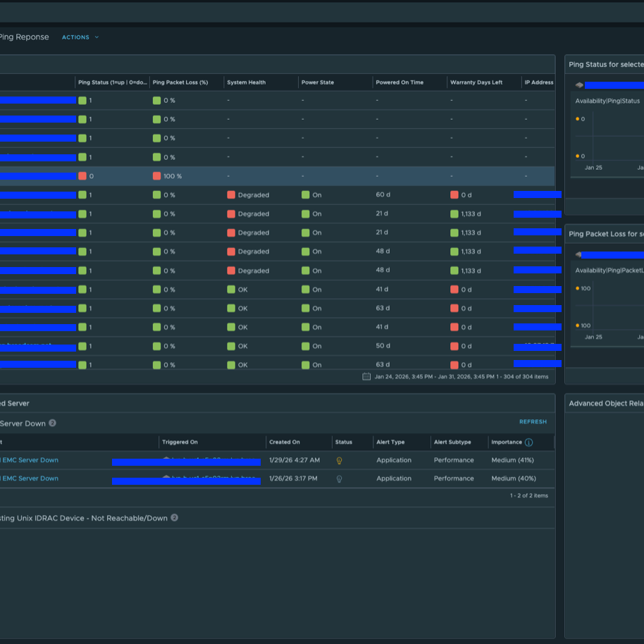Viewport: 644px width, 644px height.
Task: Select the row with 60 d powered on time
Action: (x=383, y=195)
